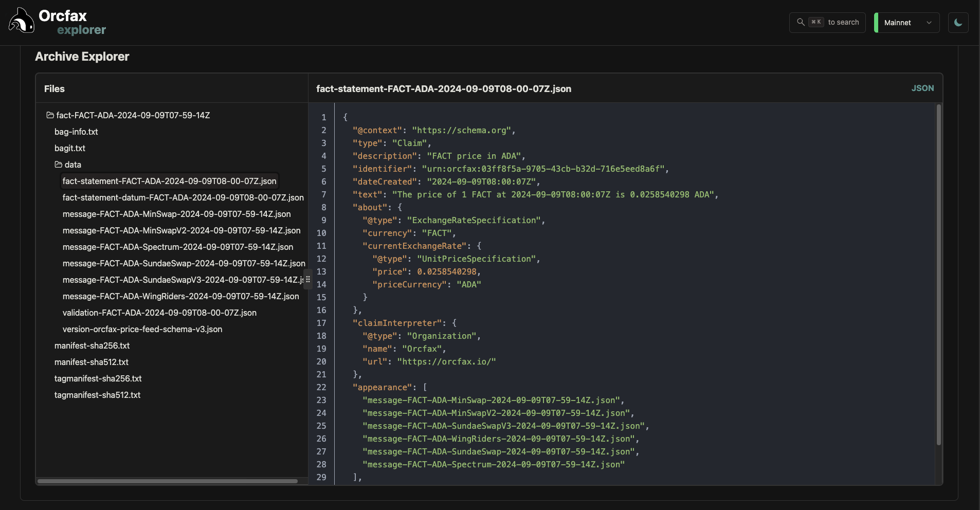The height and width of the screenshot is (510, 980).
Task: Open validation-FACT-ADA json file
Action: click(159, 313)
